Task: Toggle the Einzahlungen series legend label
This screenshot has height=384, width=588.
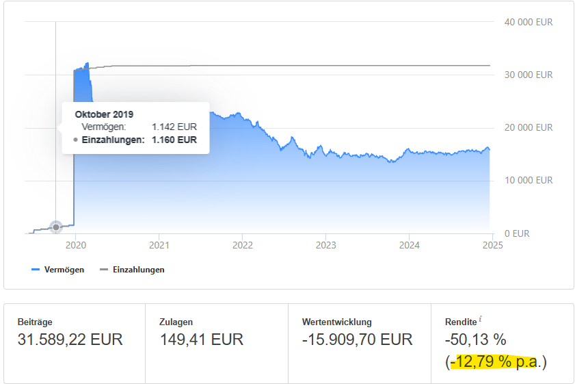Action: [x=138, y=270]
